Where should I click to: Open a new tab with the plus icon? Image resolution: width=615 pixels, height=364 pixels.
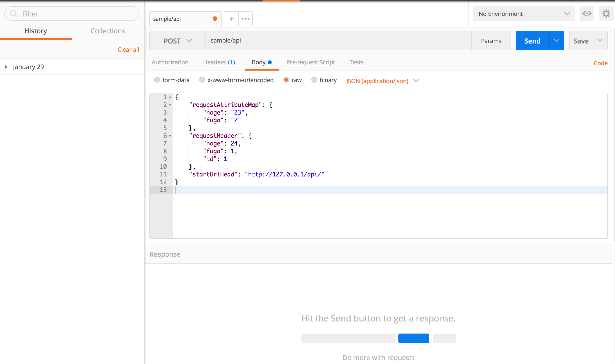pyautogui.click(x=231, y=19)
